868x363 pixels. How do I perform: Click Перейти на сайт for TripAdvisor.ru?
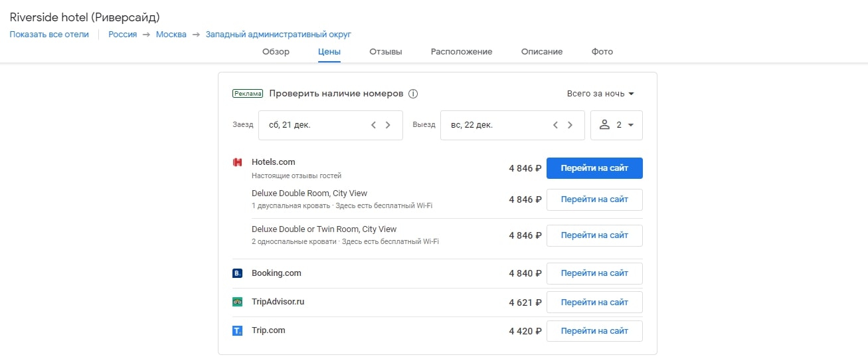tap(594, 302)
